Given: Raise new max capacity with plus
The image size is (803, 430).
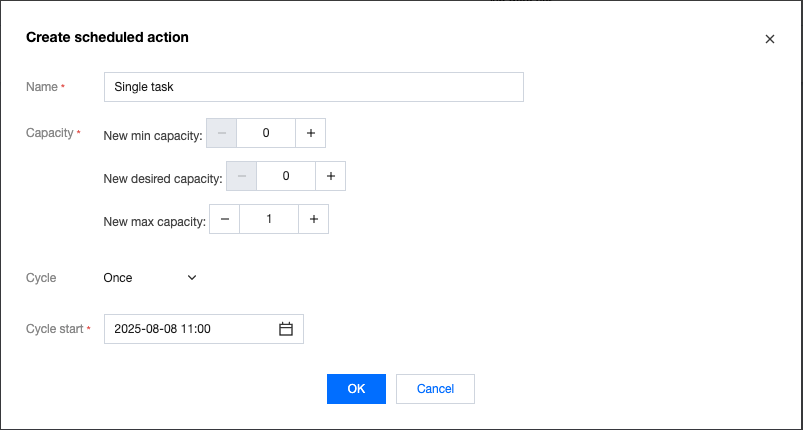Looking at the screenshot, I should coord(313,219).
